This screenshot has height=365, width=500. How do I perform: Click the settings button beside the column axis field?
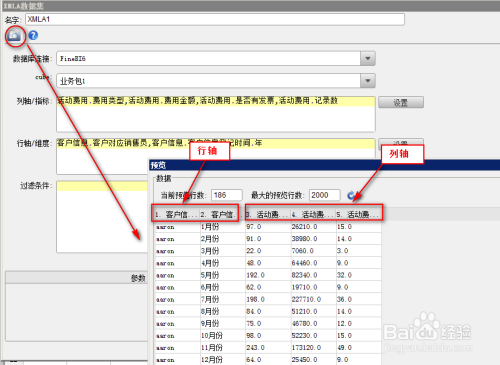[401, 102]
